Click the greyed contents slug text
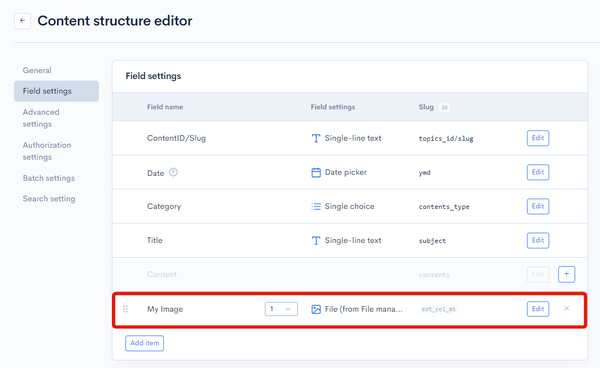The width and height of the screenshot is (600, 368). pyautogui.click(x=434, y=275)
